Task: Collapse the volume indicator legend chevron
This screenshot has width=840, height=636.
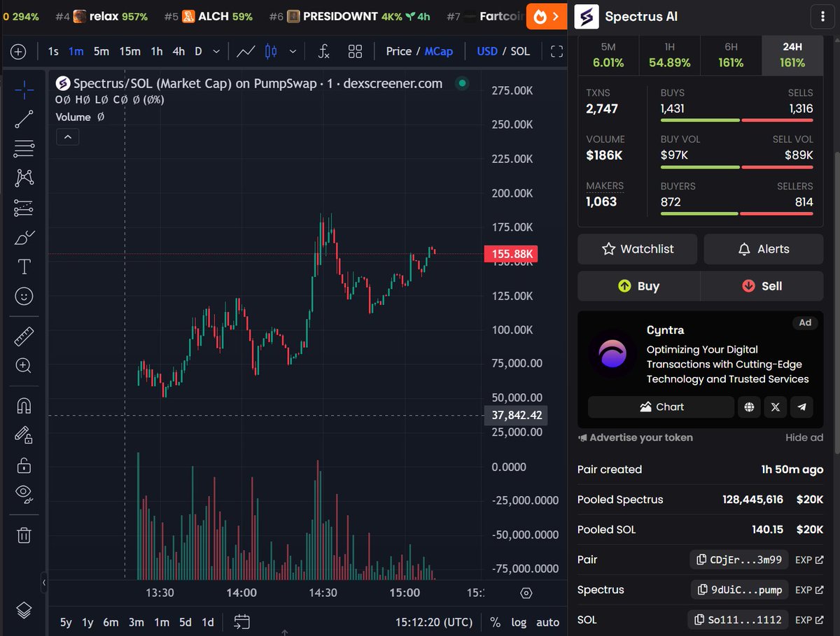Action: (68, 137)
